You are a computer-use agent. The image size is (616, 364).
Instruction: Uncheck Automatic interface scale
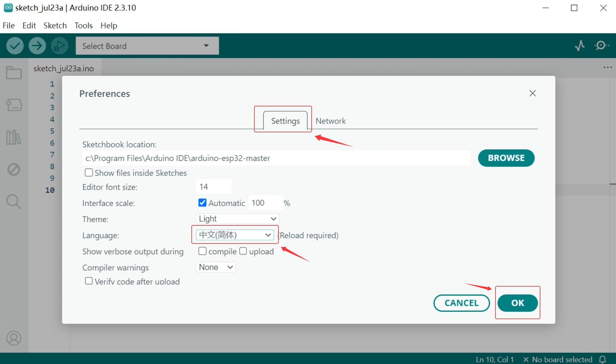point(202,203)
